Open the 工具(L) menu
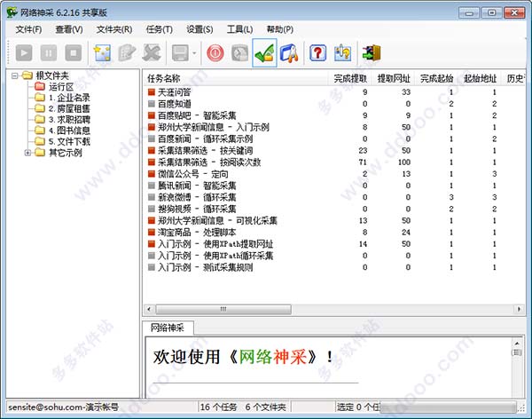 tap(240, 29)
